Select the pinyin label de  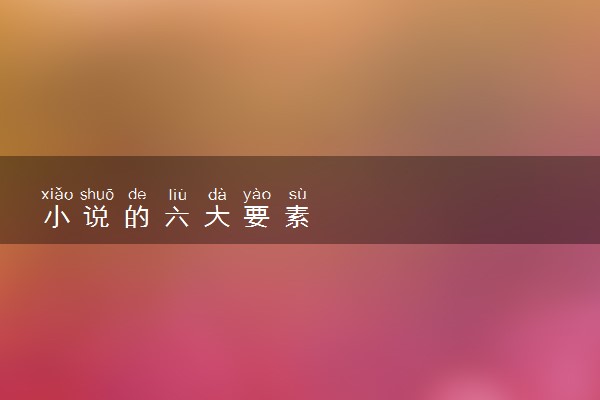click(x=137, y=194)
